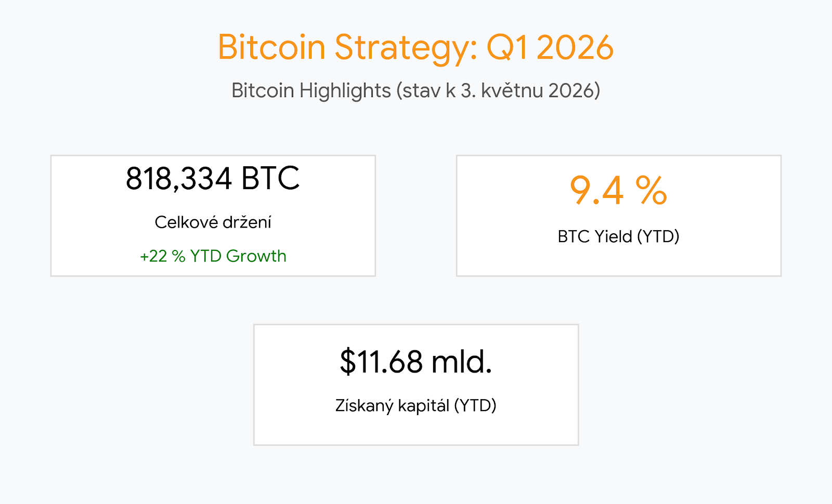Click the raised capital card

tap(416, 384)
